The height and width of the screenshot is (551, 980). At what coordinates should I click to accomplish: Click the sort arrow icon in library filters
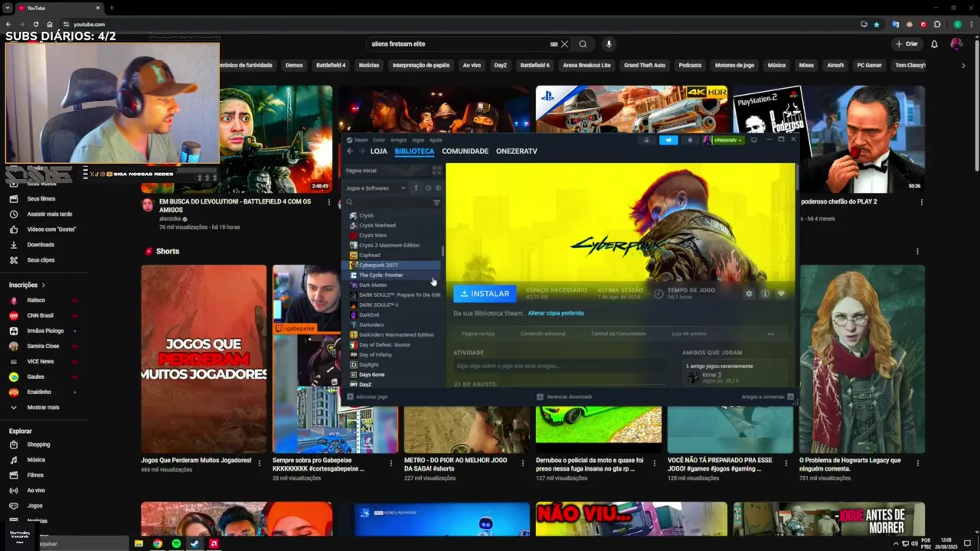pos(416,187)
